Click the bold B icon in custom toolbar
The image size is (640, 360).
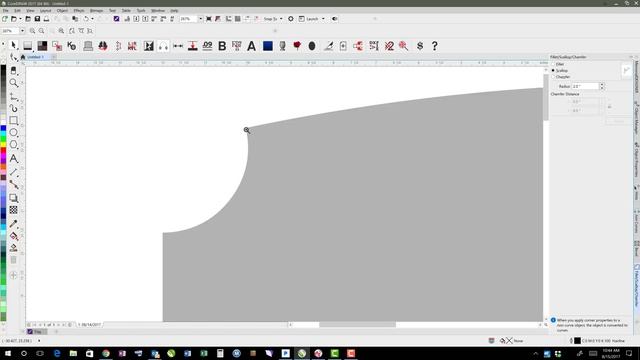tap(222, 46)
